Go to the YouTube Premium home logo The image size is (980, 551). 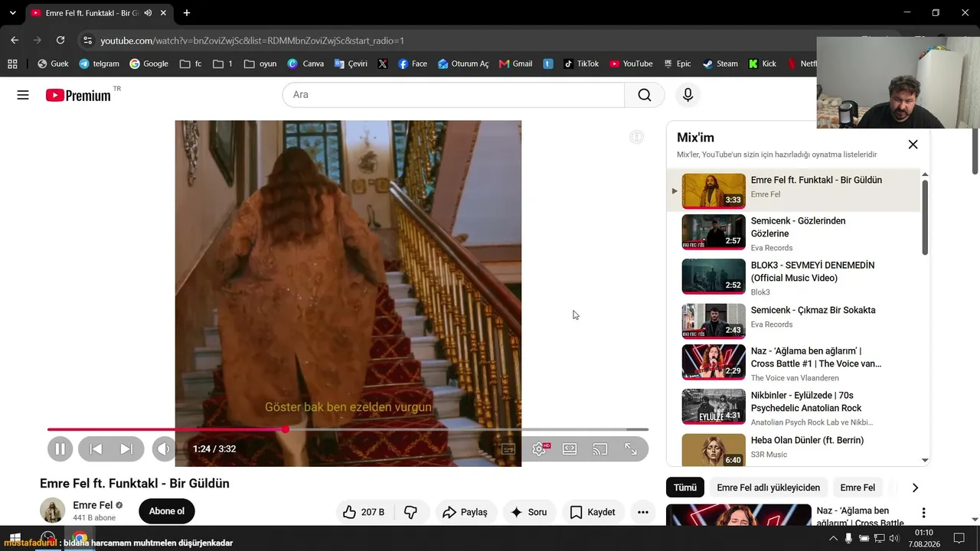click(x=78, y=95)
